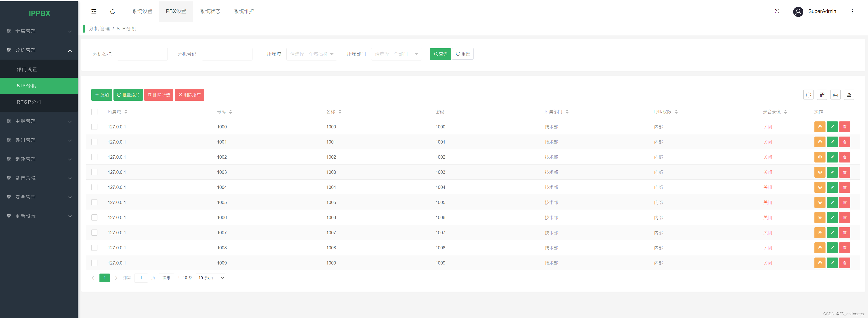Open RTSP分机 in the sidebar
This screenshot has height=318, width=868.
29,102
